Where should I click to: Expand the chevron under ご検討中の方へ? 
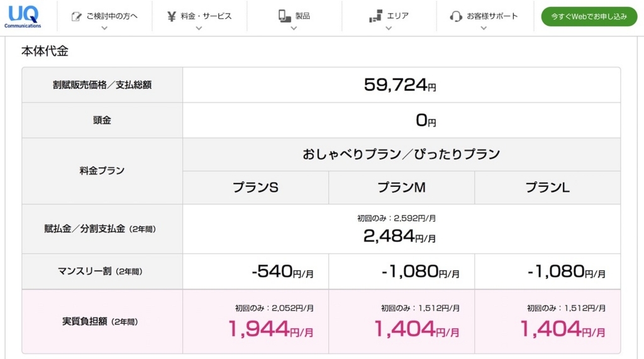coord(104,28)
